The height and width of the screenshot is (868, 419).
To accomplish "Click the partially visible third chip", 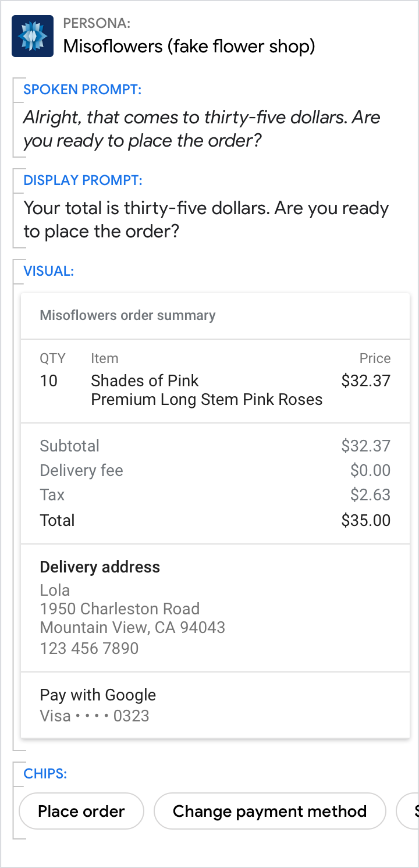I will point(409,811).
